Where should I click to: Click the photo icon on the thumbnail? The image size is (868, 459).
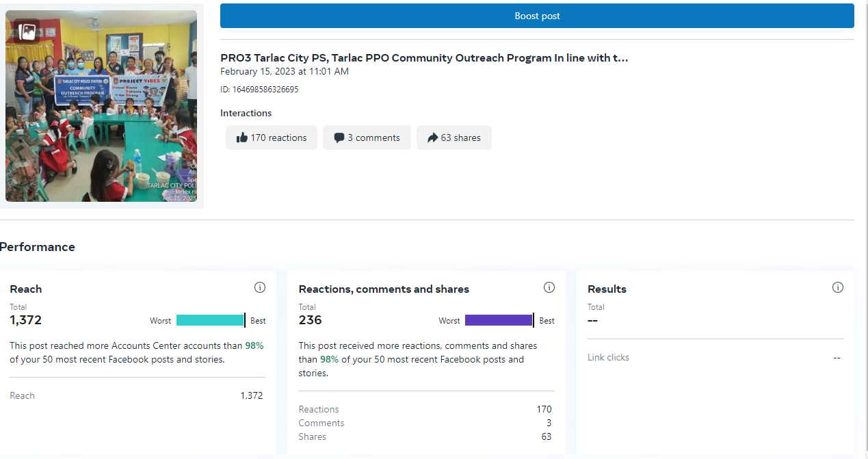coord(27,31)
